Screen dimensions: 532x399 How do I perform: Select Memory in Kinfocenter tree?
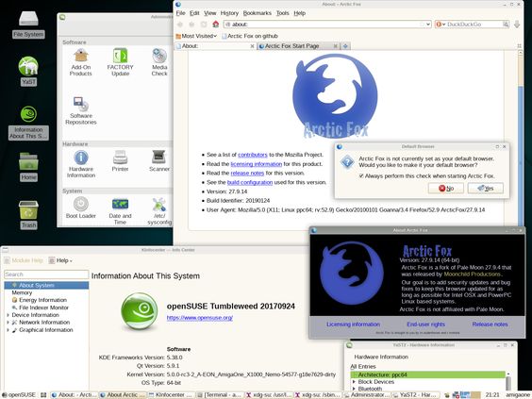click(22, 292)
